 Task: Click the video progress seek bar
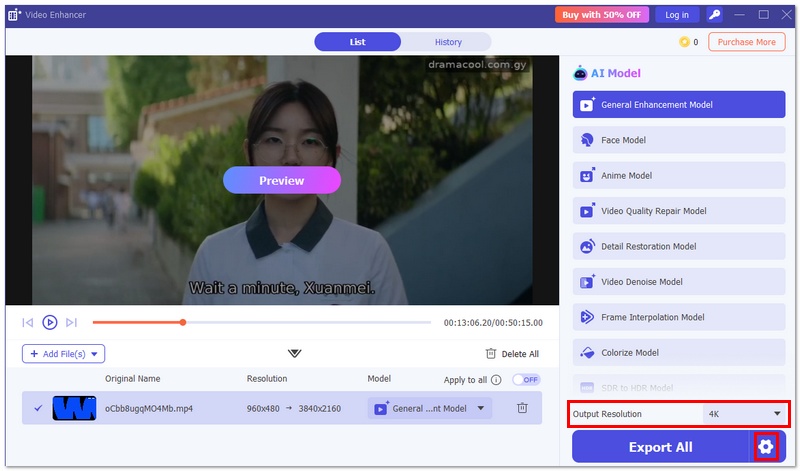tap(260, 322)
